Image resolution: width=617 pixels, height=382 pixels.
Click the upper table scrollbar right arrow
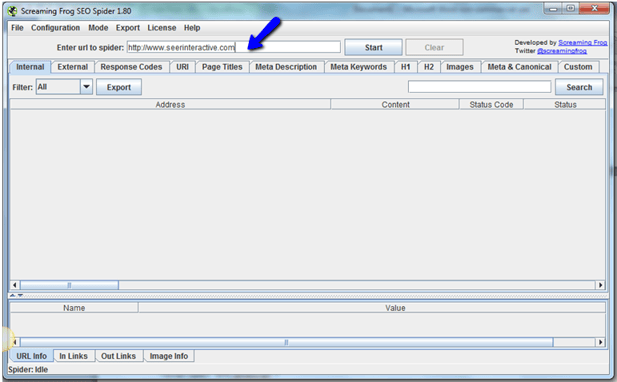pos(600,285)
